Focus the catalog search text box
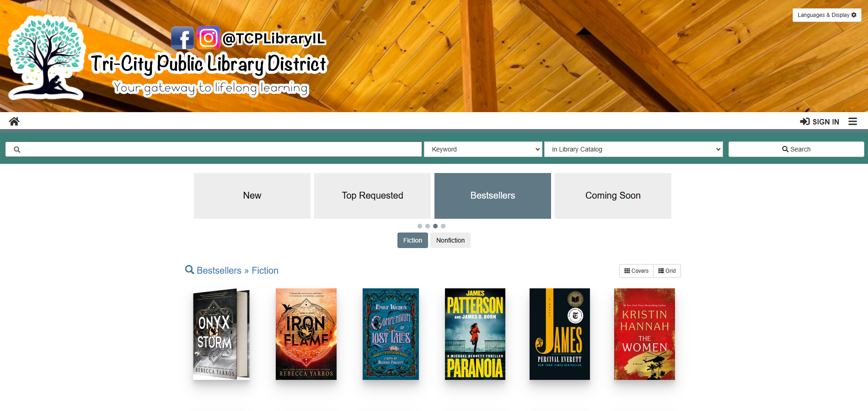Screen dimensions: 868x411 tap(214, 149)
